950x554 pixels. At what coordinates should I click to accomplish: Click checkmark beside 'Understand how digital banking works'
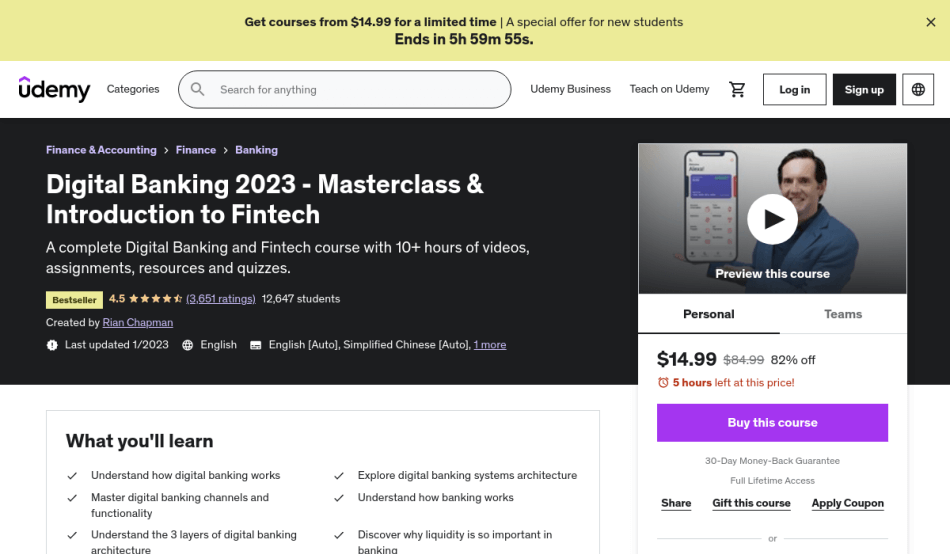(72, 476)
